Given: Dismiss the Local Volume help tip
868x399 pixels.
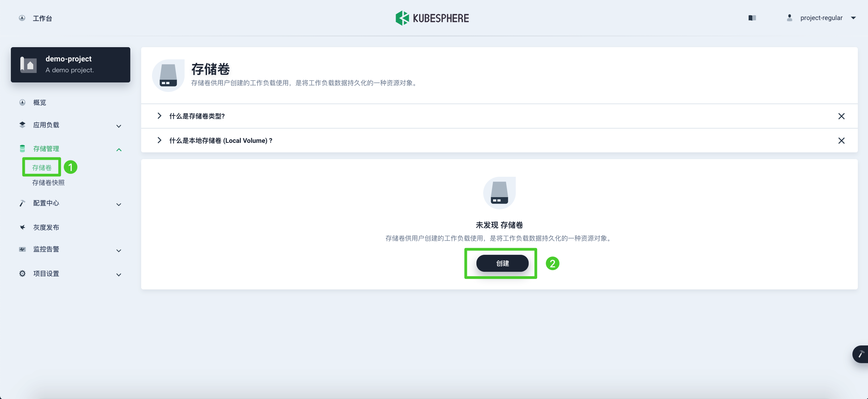Looking at the screenshot, I should coord(841,141).
